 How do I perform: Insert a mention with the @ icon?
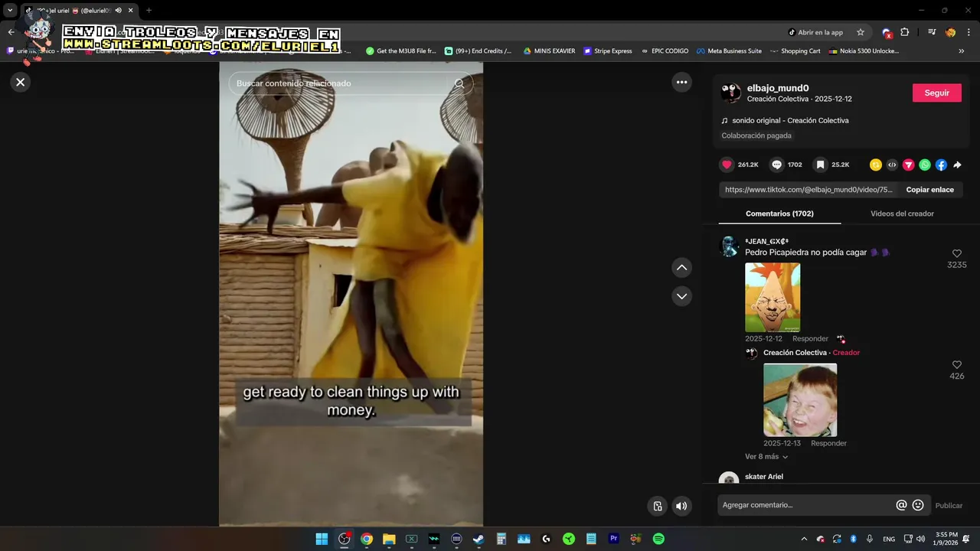pyautogui.click(x=901, y=505)
